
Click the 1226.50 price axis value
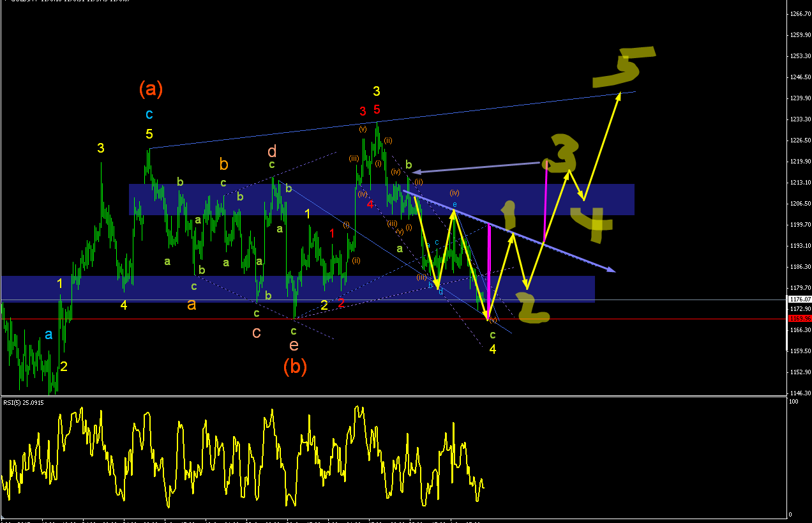(x=801, y=140)
